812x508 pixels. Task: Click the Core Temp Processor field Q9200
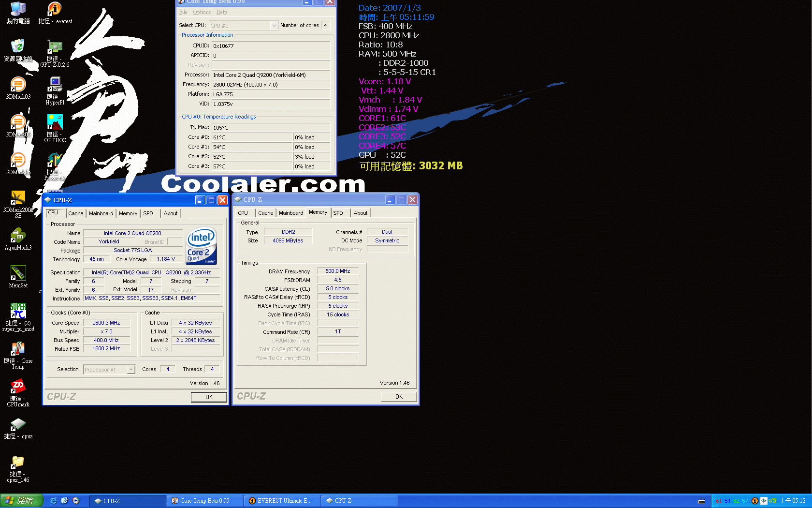(x=271, y=75)
